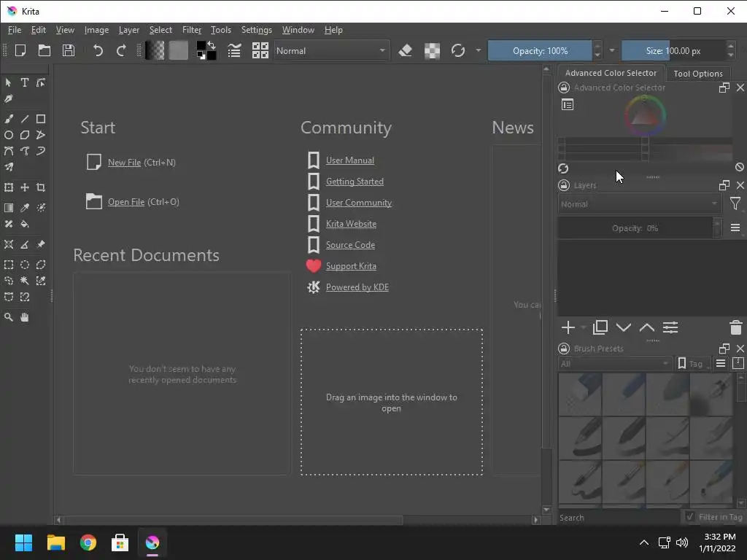Click the brush presets Search field
This screenshot has height=560, width=747.
pyautogui.click(x=619, y=517)
